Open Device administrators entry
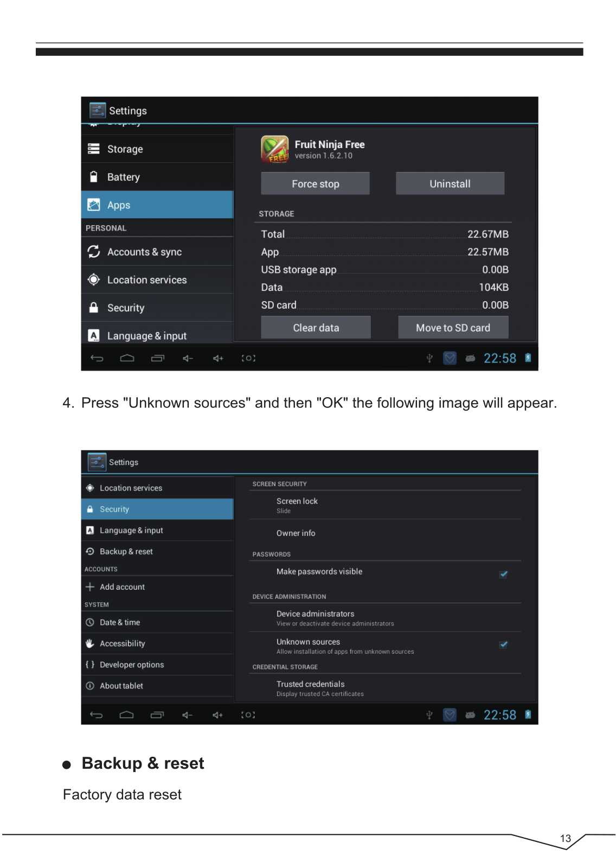Screen dimensions: 616x868 [385, 618]
